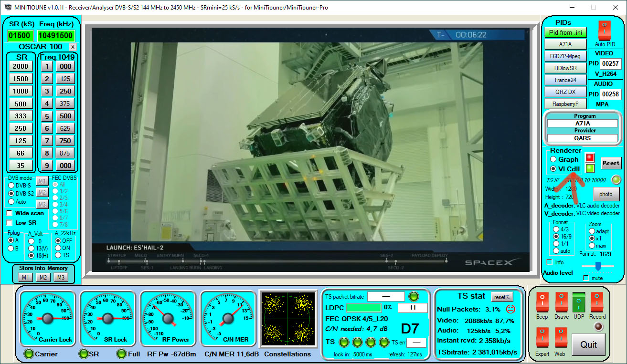Click the green Carrier indicator LED

coord(29,354)
